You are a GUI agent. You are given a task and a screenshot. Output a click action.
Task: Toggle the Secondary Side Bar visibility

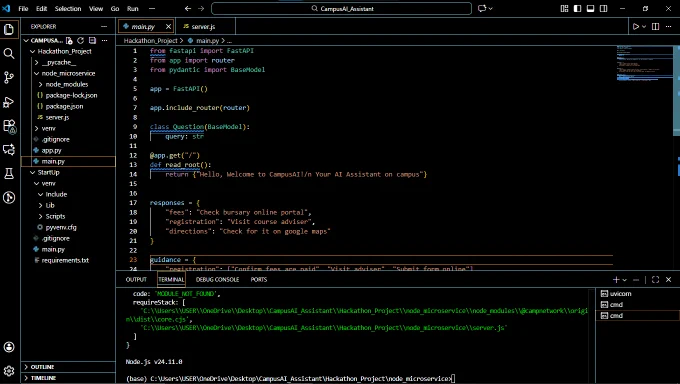(603, 8)
